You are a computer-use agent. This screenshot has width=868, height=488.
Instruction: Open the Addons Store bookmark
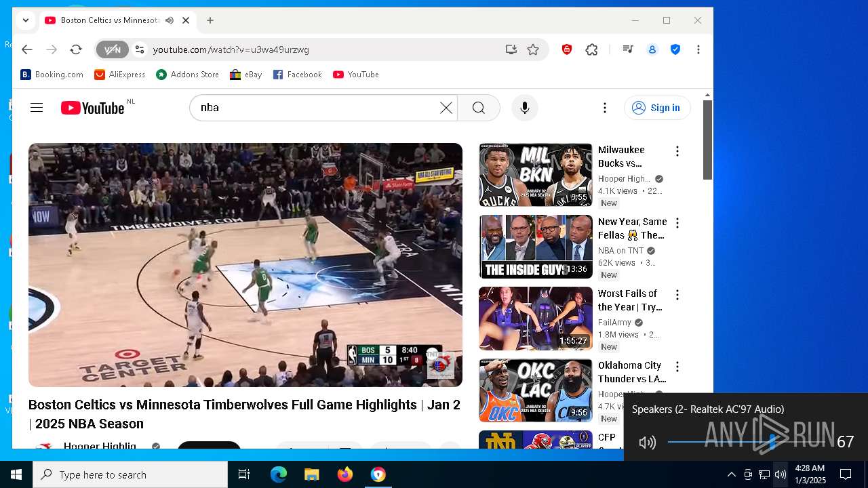coord(188,75)
